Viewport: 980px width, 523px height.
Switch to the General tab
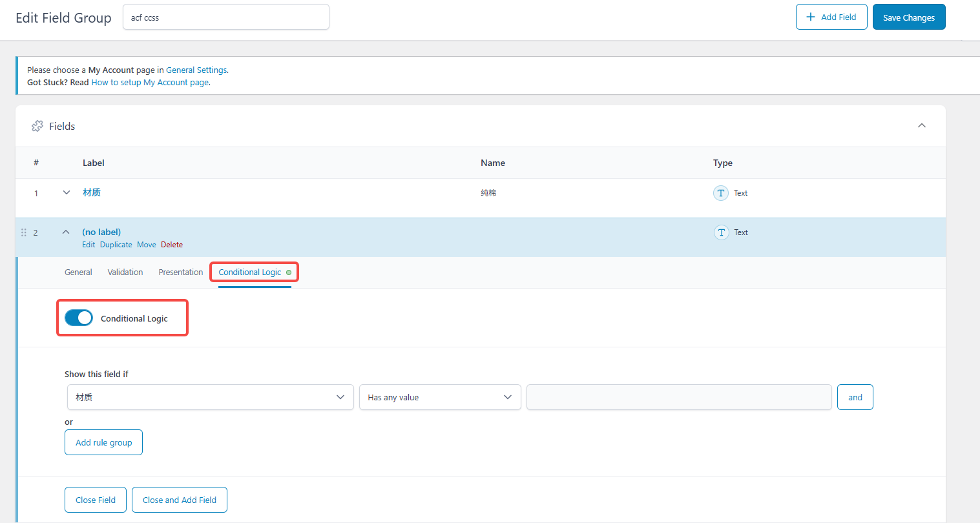[x=78, y=272]
